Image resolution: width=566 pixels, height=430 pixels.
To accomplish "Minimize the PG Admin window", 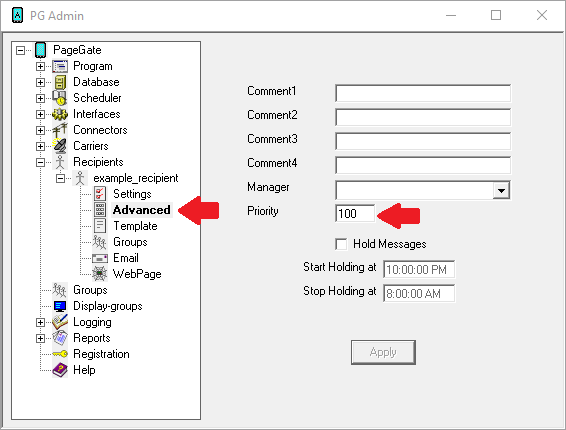I will 451,15.
